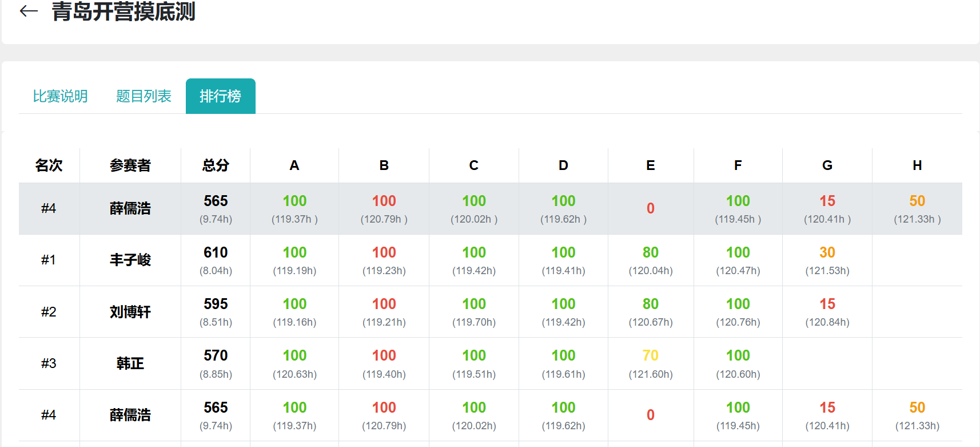Click 薛儒浩 in the highlighted top row
980x447 pixels.
(x=130, y=208)
